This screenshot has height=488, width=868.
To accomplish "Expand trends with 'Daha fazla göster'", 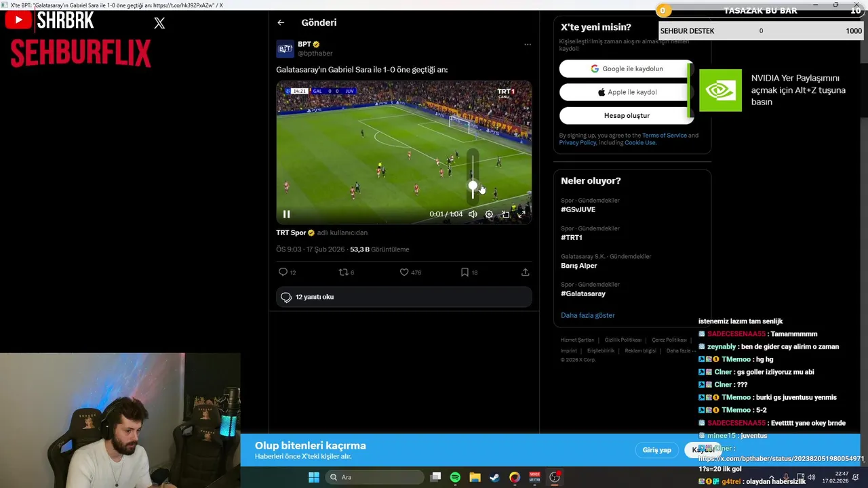I will point(587,315).
